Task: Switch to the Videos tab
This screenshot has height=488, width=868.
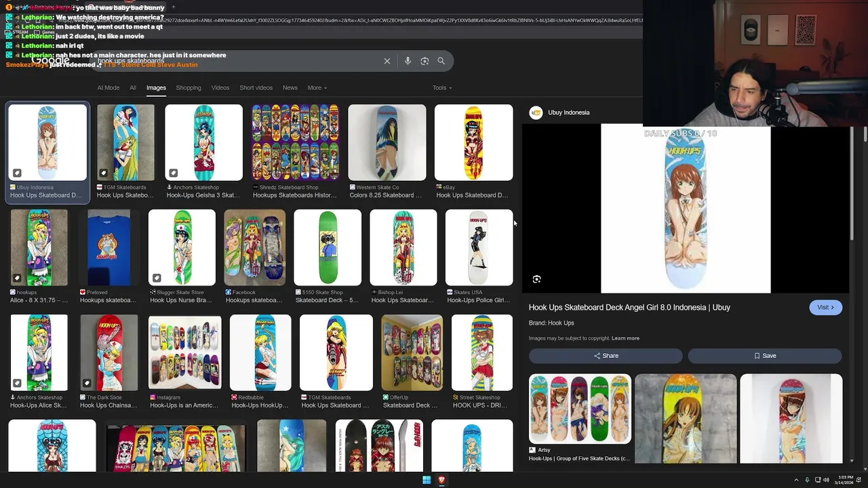Action: [220, 87]
